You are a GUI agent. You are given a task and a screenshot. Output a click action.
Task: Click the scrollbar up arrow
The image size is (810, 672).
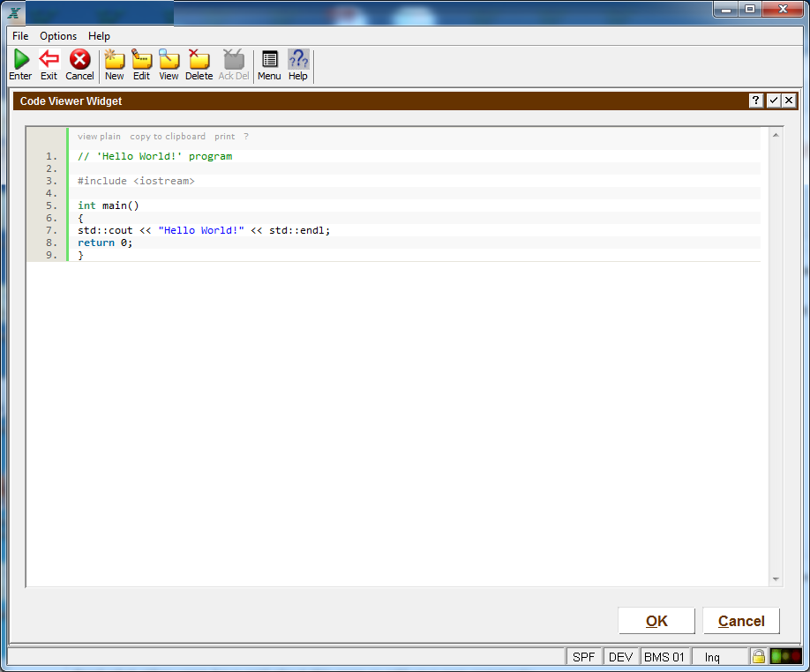pyautogui.click(x=776, y=135)
